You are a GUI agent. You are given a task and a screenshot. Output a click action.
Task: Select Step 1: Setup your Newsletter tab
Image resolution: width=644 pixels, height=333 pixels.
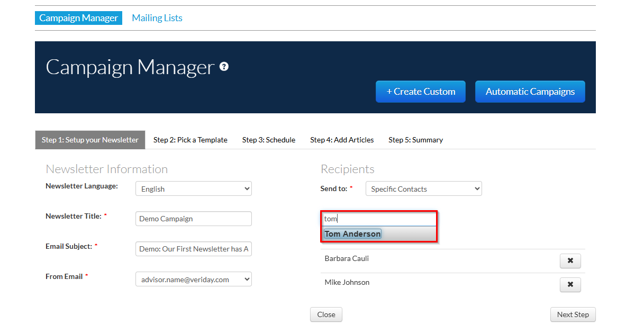coord(90,140)
